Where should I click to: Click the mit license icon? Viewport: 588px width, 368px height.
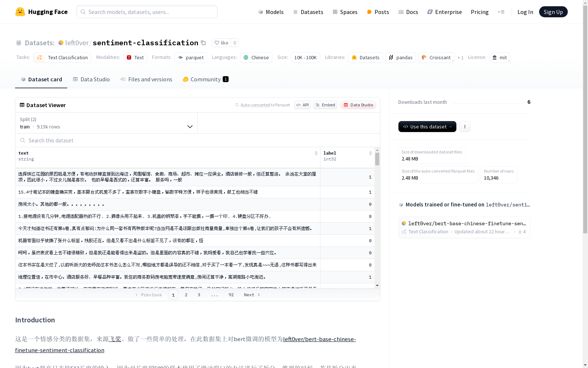(x=495, y=57)
